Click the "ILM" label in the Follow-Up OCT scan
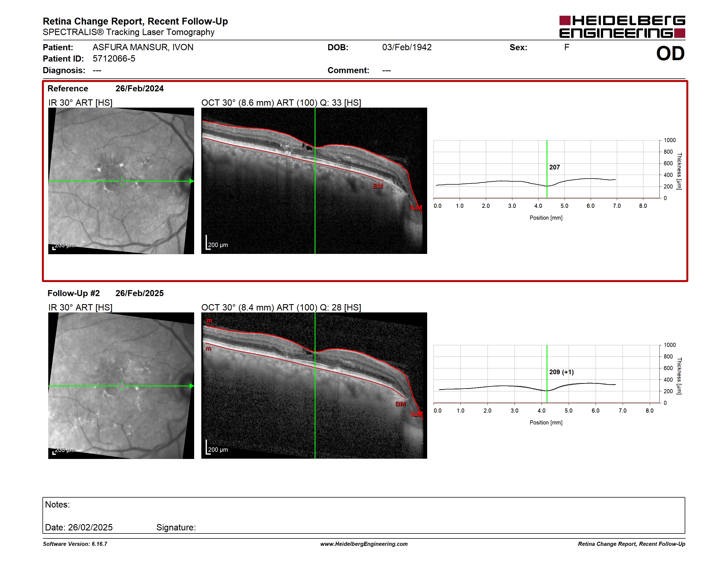 click(416, 414)
